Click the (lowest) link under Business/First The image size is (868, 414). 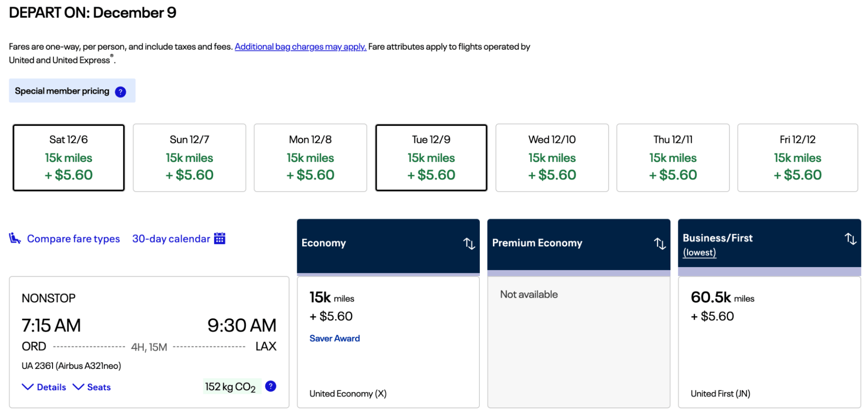pos(699,252)
